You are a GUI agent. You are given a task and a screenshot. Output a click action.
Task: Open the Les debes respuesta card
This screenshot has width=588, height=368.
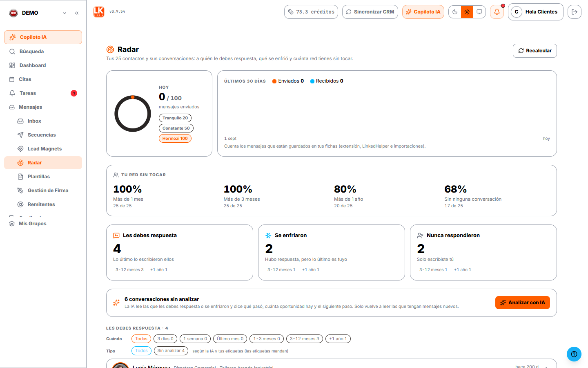[180, 252]
